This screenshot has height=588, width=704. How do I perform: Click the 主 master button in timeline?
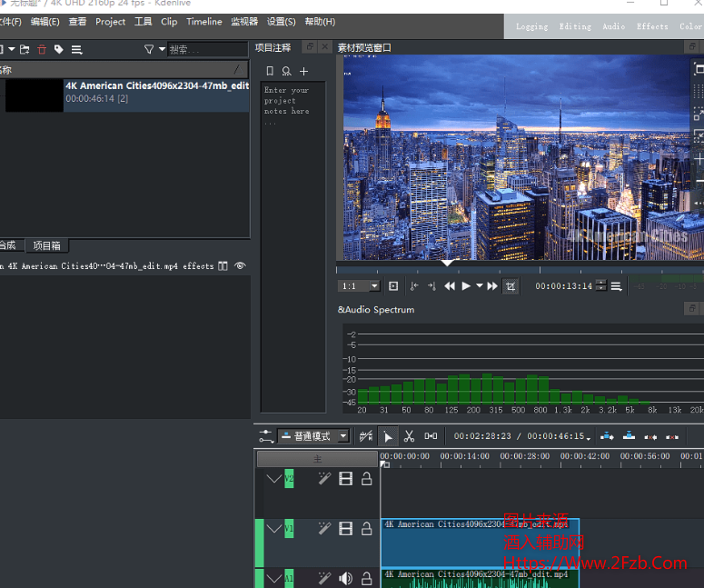tap(317, 459)
